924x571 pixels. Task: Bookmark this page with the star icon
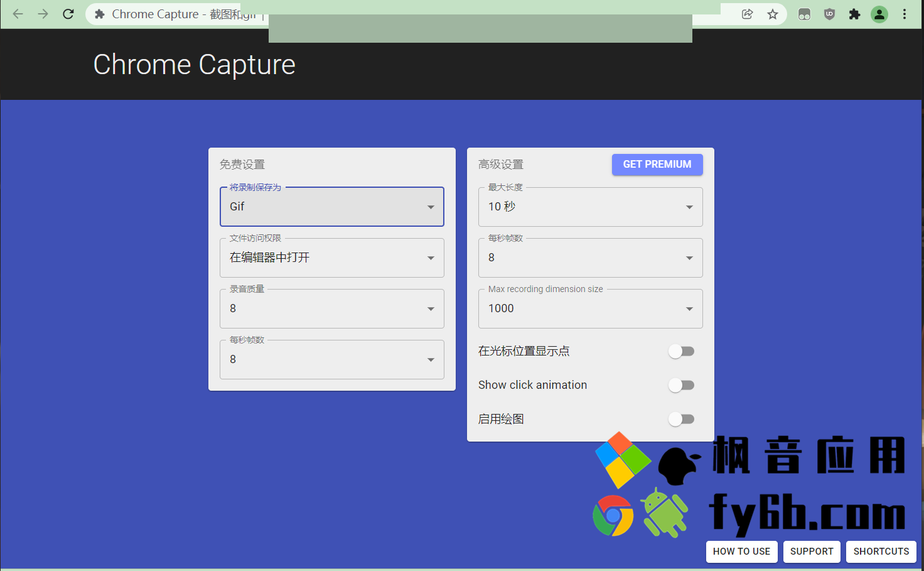tap(773, 14)
